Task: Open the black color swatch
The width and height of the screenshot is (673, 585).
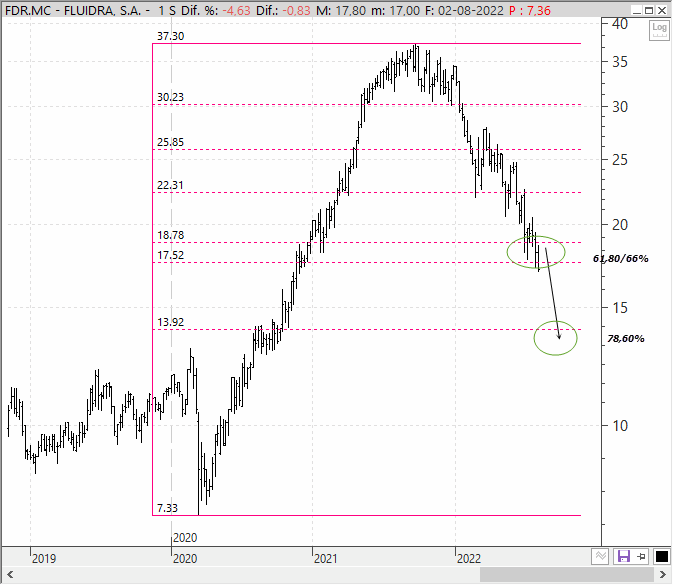Action: click(x=661, y=557)
